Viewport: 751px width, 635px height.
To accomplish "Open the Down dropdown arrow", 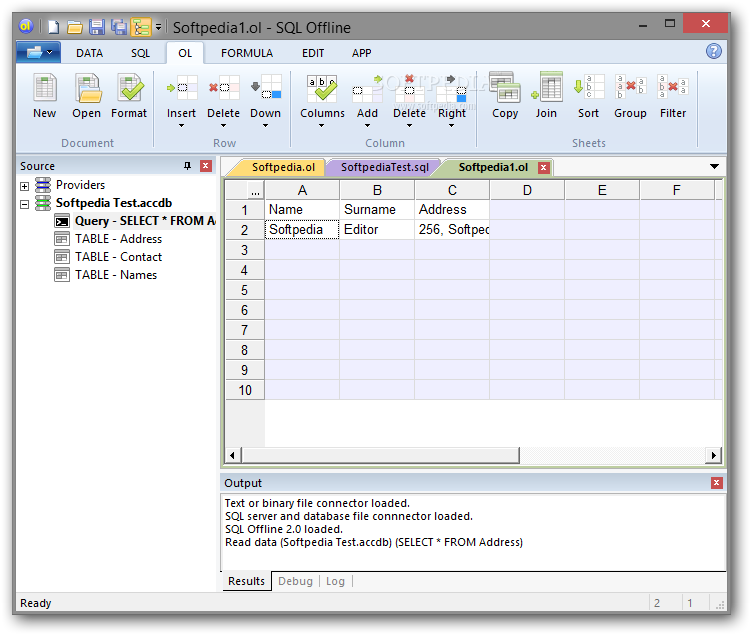I will click(x=266, y=126).
